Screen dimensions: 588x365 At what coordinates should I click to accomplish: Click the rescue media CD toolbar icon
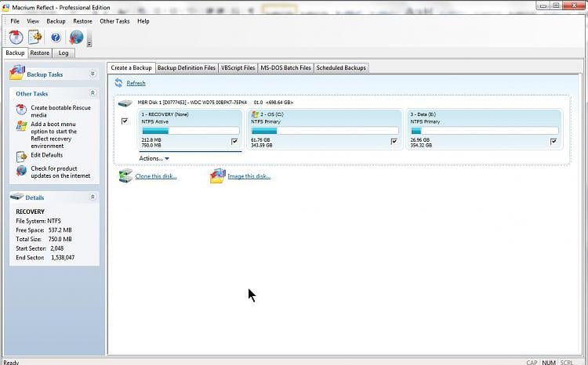(x=16, y=37)
